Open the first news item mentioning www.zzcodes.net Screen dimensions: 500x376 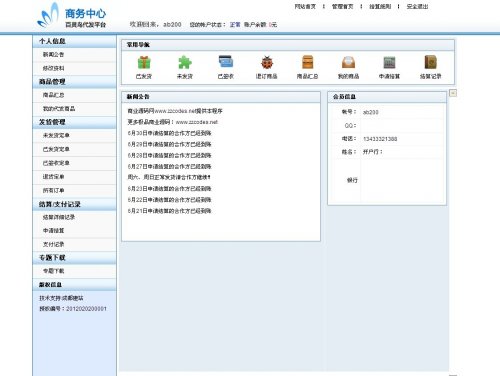click(175, 111)
